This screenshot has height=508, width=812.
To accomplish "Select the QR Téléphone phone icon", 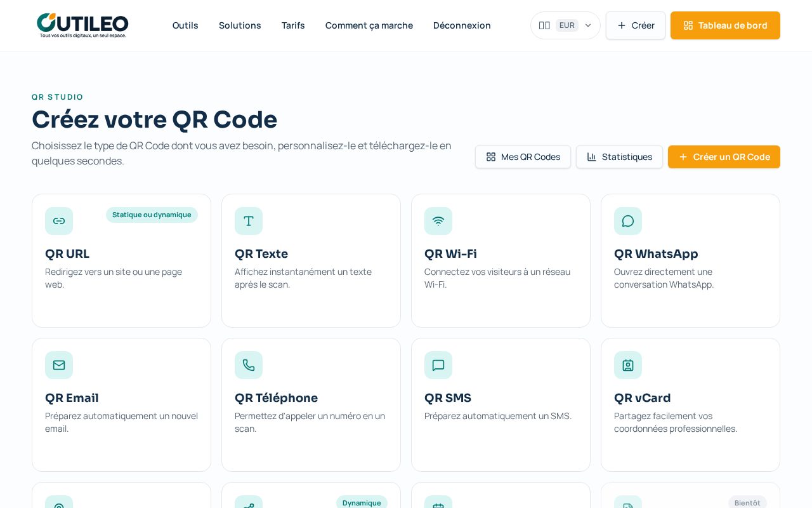I will click(249, 365).
